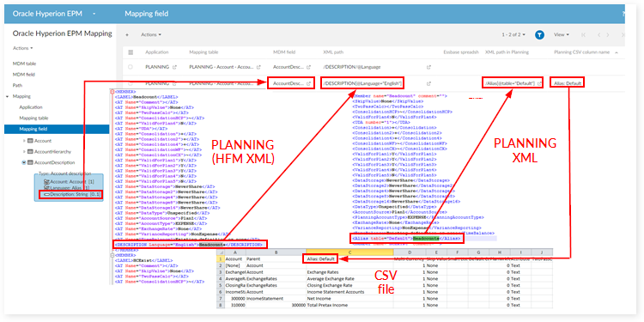Click the blue filter funnel icon

click(x=539, y=35)
